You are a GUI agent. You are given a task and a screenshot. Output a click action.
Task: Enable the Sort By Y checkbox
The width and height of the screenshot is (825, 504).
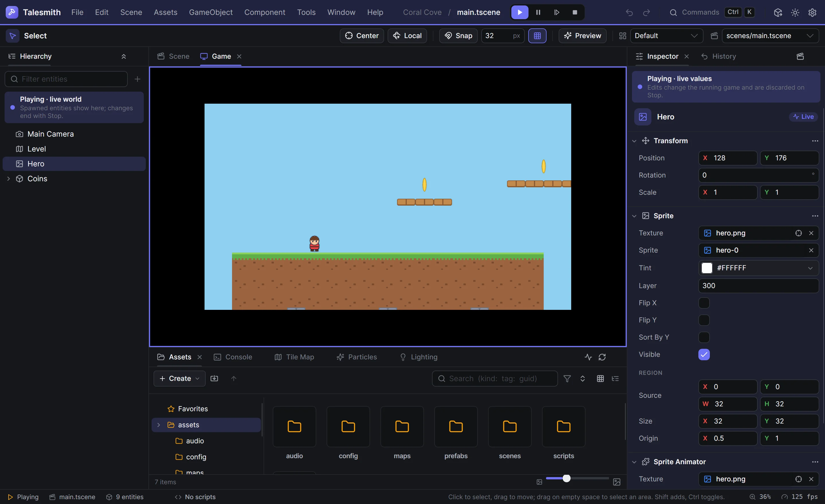tap(704, 337)
